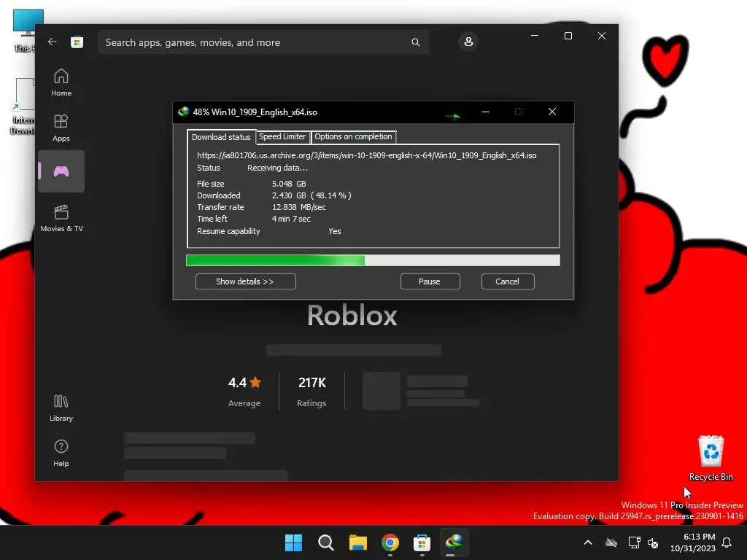Image resolution: width=747 pixels, height=560 pixels.
Task: Cancel the ISO download
Action: coord(508,281)
